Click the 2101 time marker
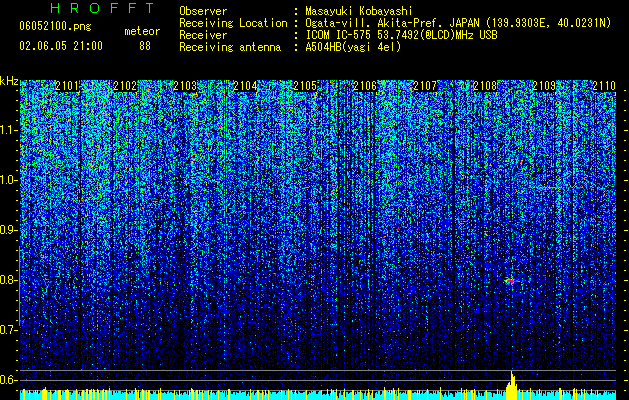 [x=67, y=86]
